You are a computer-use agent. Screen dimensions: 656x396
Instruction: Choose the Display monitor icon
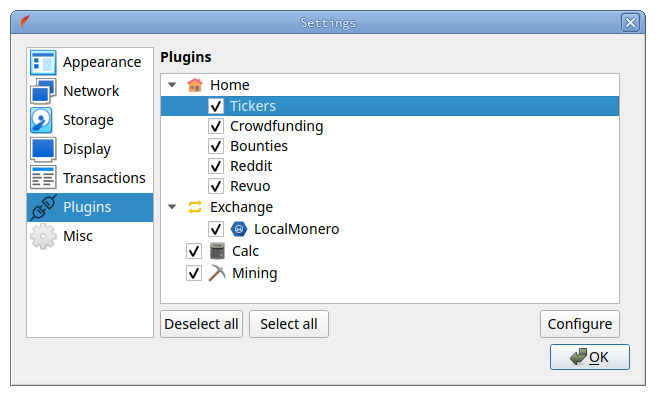click(x=43, y=149)
